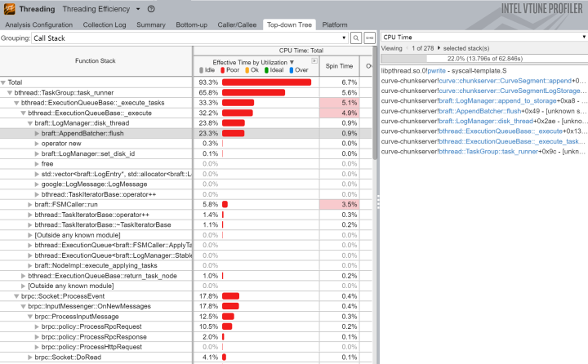Click the pwrite link in stack pane

tap(436, 71)
